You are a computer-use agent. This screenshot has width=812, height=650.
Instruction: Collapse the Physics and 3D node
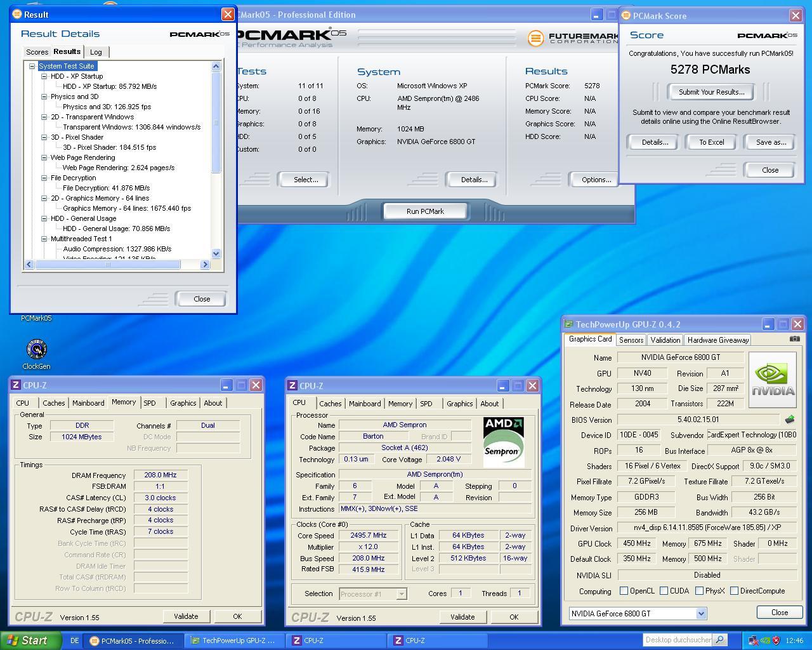click(44, 96)
